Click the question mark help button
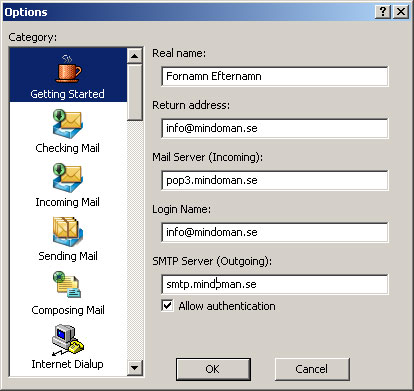 [x=383, y=12]
